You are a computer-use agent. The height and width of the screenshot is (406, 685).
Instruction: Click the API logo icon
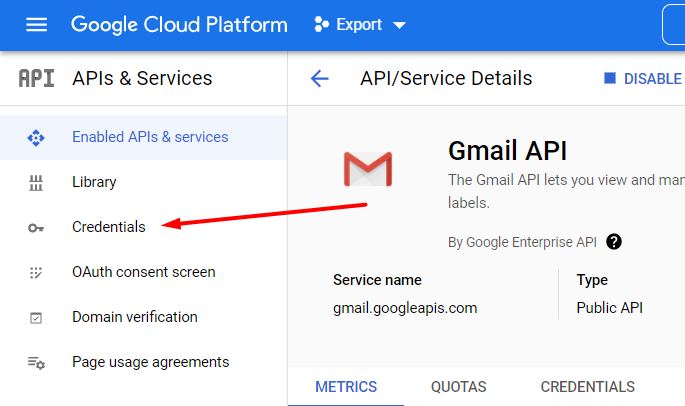(36, 79)
